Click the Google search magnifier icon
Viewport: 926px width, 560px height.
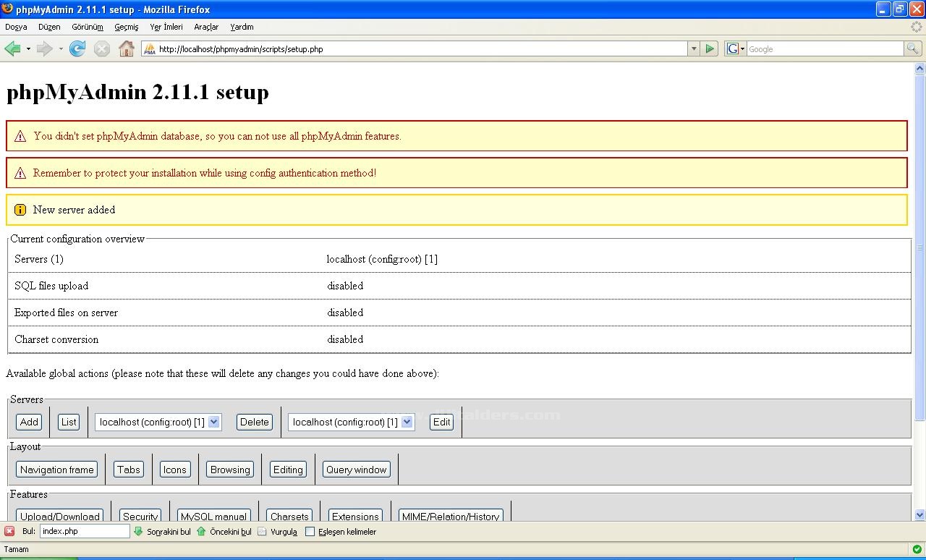(x=912, y=48)
